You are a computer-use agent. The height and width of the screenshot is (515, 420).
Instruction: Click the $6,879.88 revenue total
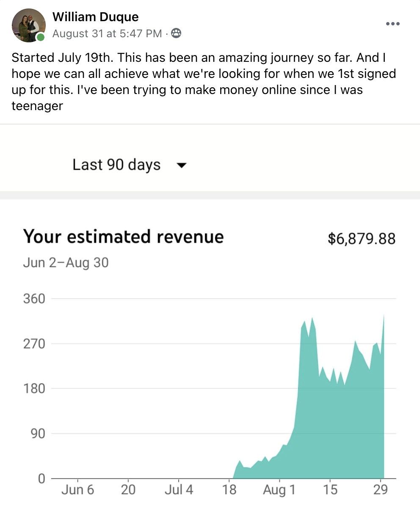(x=362, y=239)
